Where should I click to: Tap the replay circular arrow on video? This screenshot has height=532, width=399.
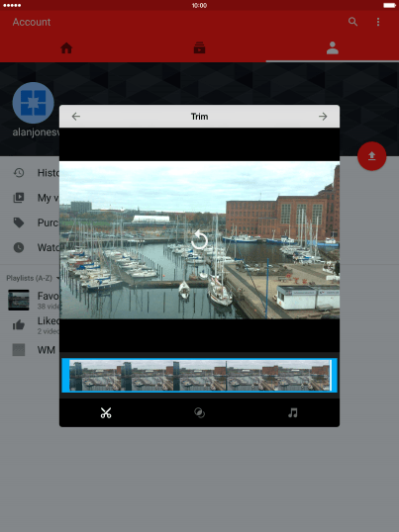coord(199,240)
